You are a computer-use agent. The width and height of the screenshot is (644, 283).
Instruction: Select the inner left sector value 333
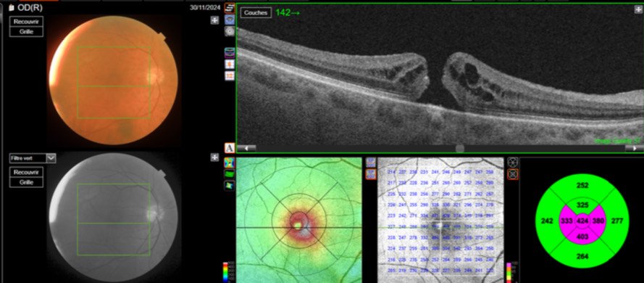566,221
